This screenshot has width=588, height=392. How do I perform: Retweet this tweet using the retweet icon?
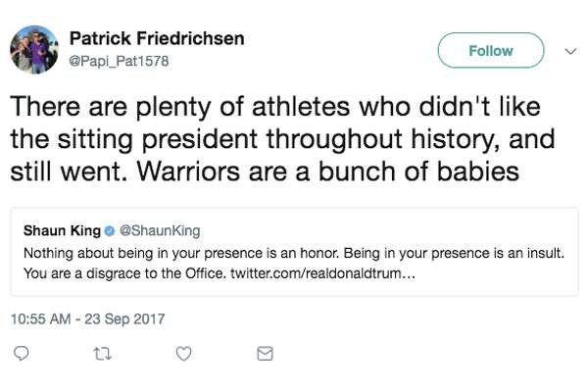click(102, 354)
